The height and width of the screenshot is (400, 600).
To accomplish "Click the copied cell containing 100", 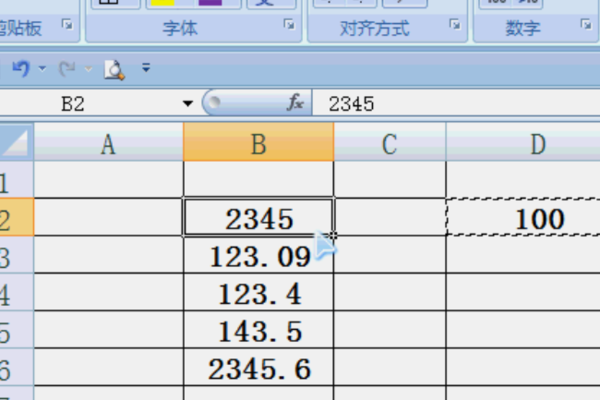I will point(523,217).
